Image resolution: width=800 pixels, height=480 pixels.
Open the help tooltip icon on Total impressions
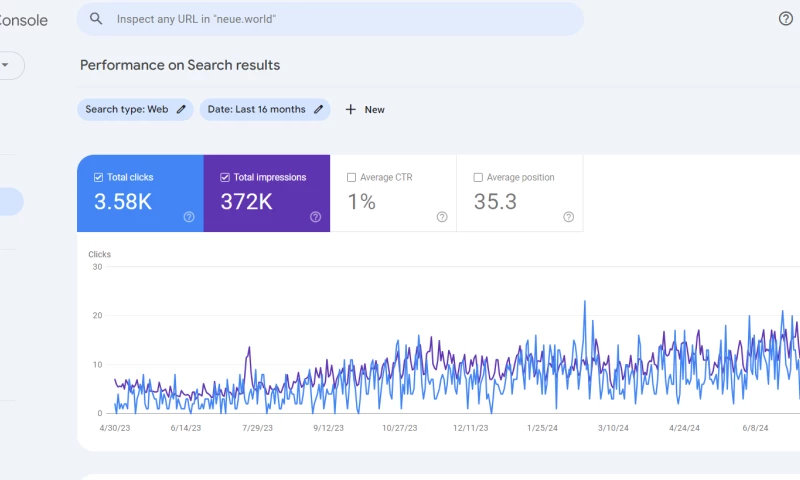click(x=315, y=217)
